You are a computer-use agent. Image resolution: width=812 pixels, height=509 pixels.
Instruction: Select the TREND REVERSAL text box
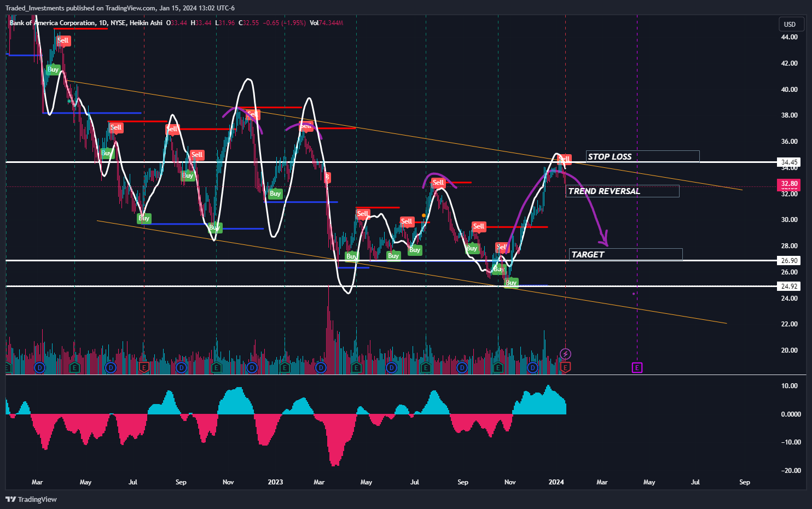tap(622, 191)
